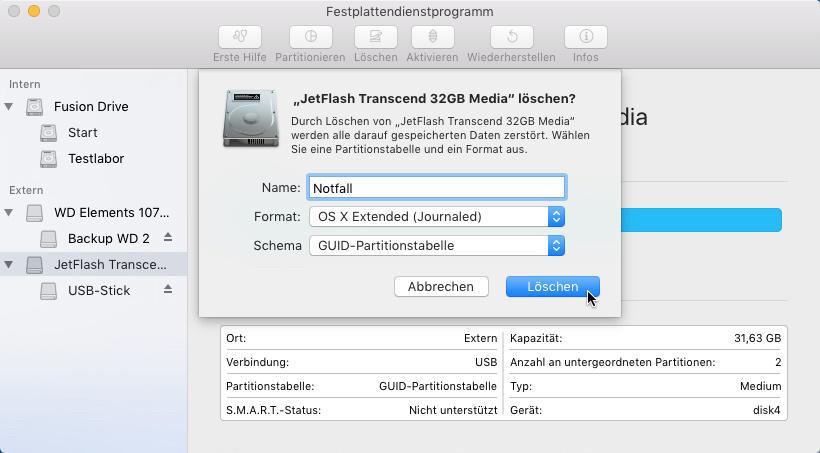Viewport: 820px width, 453px height.
Task: Click the Infos toolbar icon
Action: (x=586, y=37)
